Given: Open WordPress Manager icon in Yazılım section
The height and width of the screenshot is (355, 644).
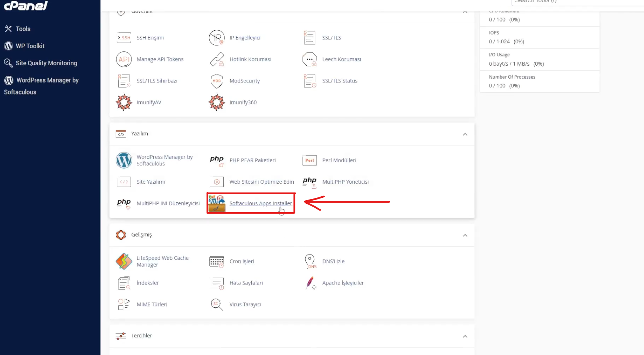Looking at the screenshot, I should point(124,160).
